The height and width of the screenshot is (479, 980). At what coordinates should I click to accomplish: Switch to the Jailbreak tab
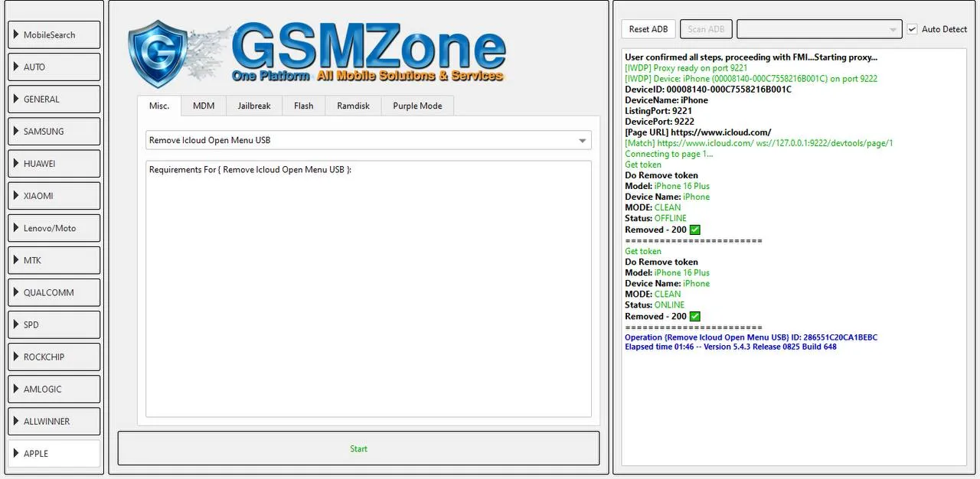pos(253,106)
